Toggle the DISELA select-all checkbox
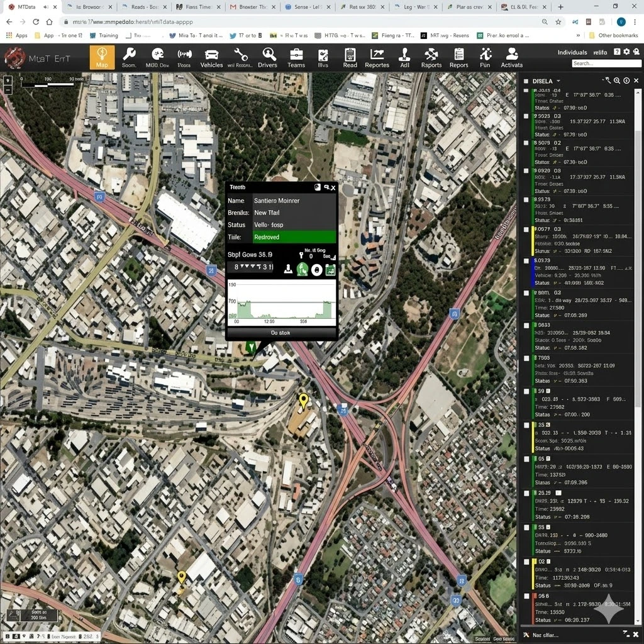 point(526,81)
